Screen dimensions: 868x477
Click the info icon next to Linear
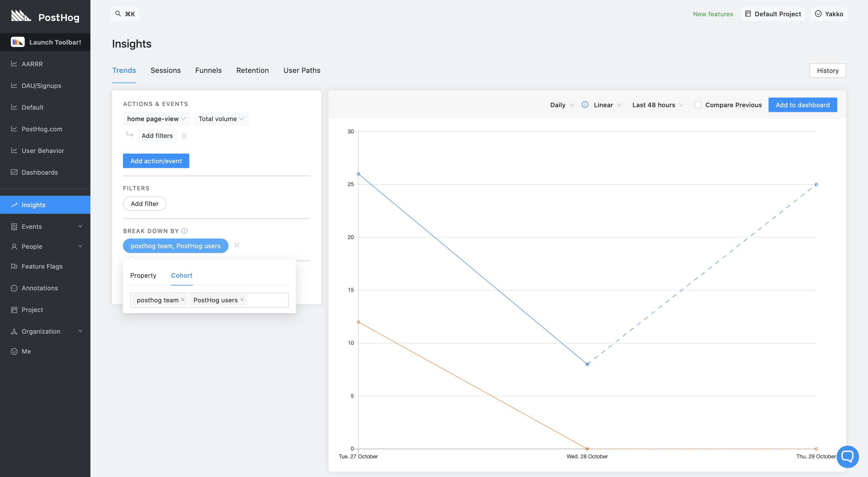pos(585,105)
